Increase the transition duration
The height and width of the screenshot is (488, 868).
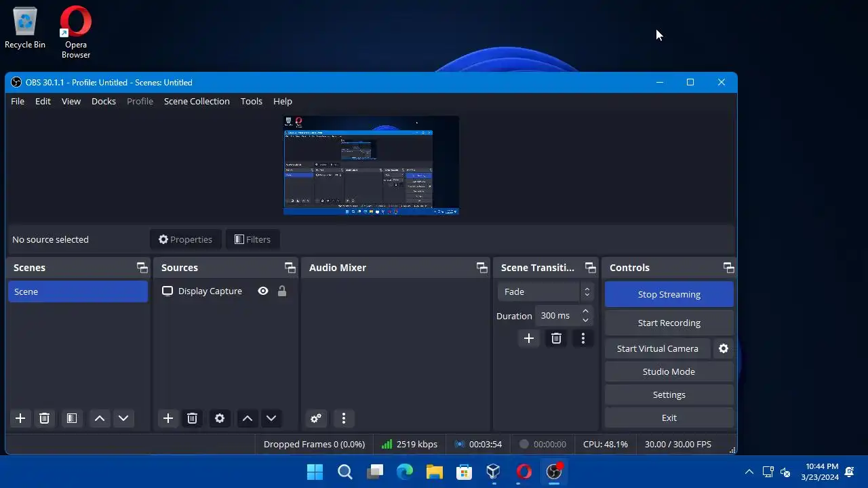(x=586, y=311)
